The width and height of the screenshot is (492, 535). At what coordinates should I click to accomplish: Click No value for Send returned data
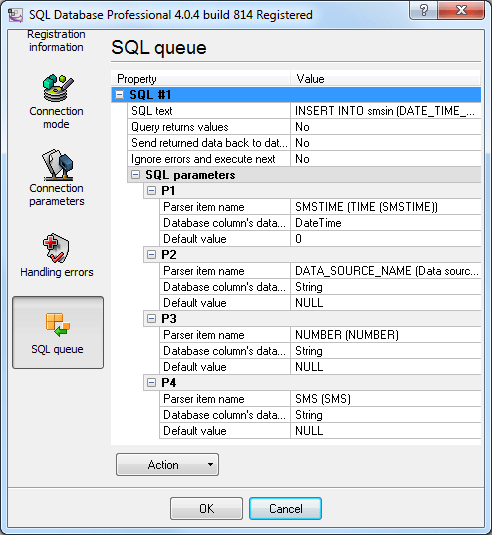386,143
